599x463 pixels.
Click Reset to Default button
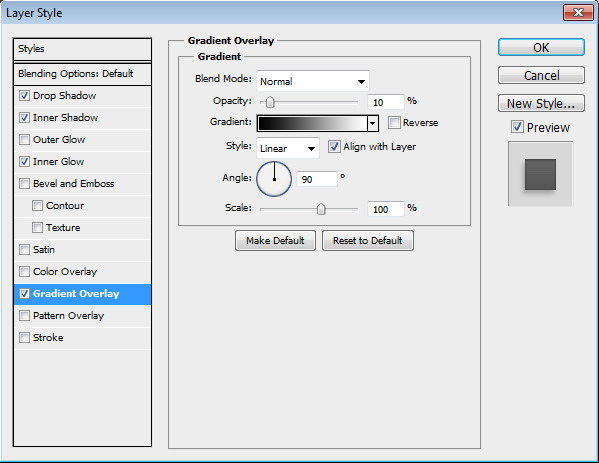[368, 241]
